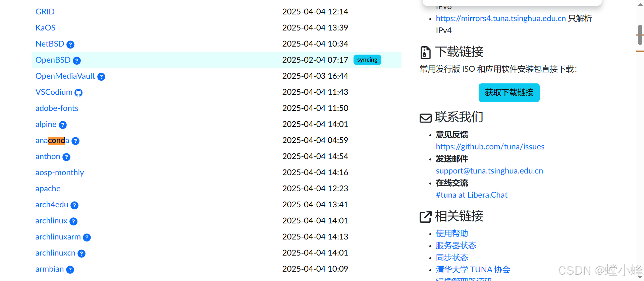
Task: Click the envelope icon beside 联系我们
Action: point(426,118)
